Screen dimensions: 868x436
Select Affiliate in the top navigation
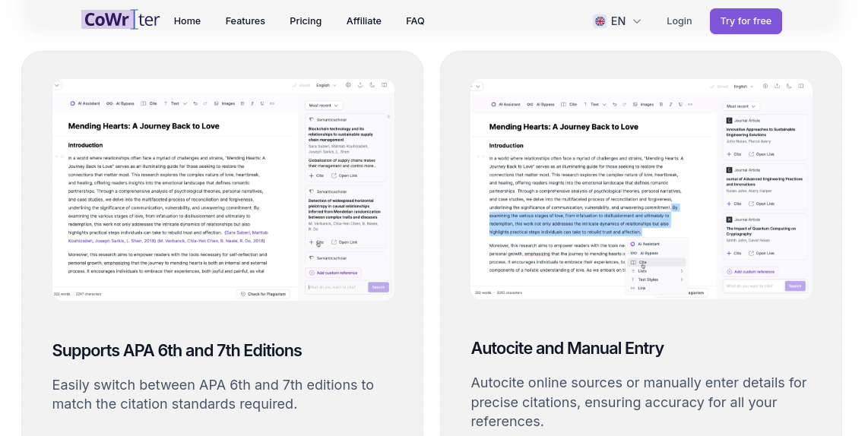[x=364, y=21]
